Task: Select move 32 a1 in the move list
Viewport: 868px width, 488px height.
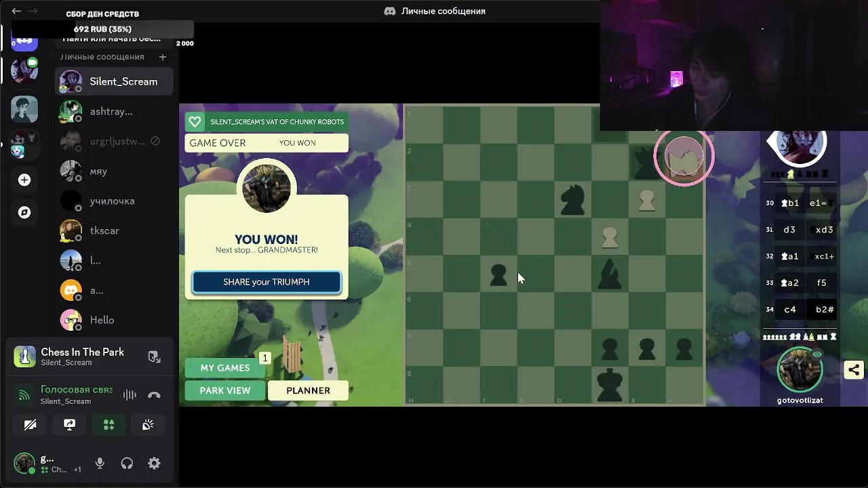Action: tap(789, 256)
